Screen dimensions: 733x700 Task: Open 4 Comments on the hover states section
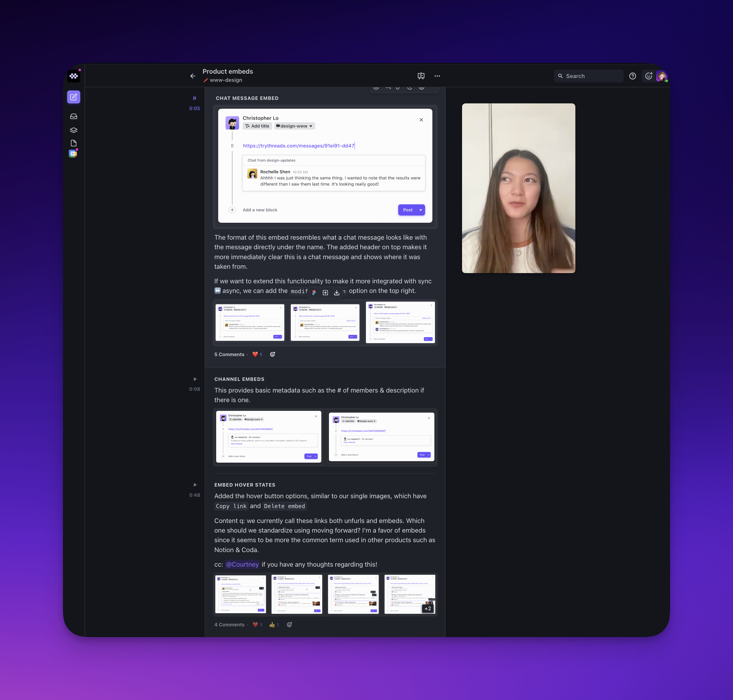229,625
